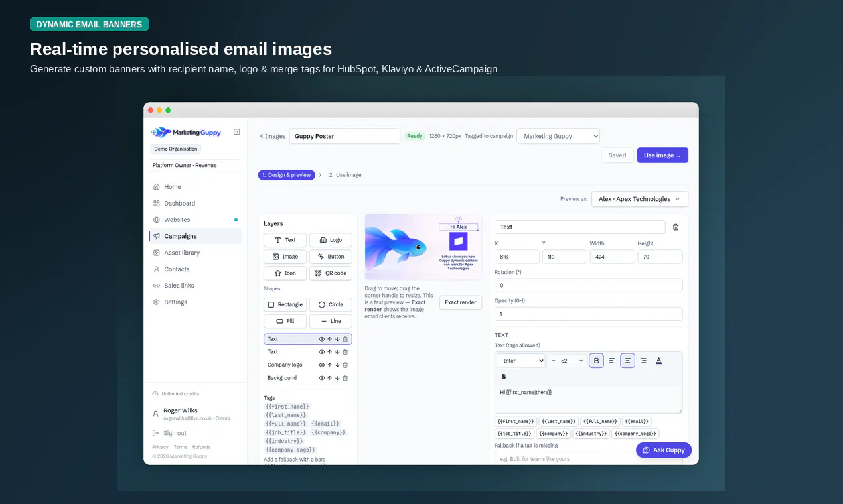Move the Company logo layer up

coord(329,365)
